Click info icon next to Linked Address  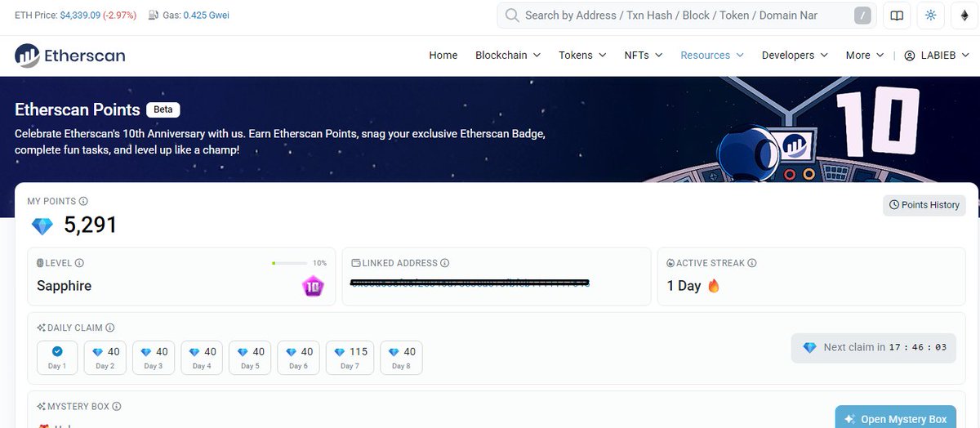[x=444, y=263]
